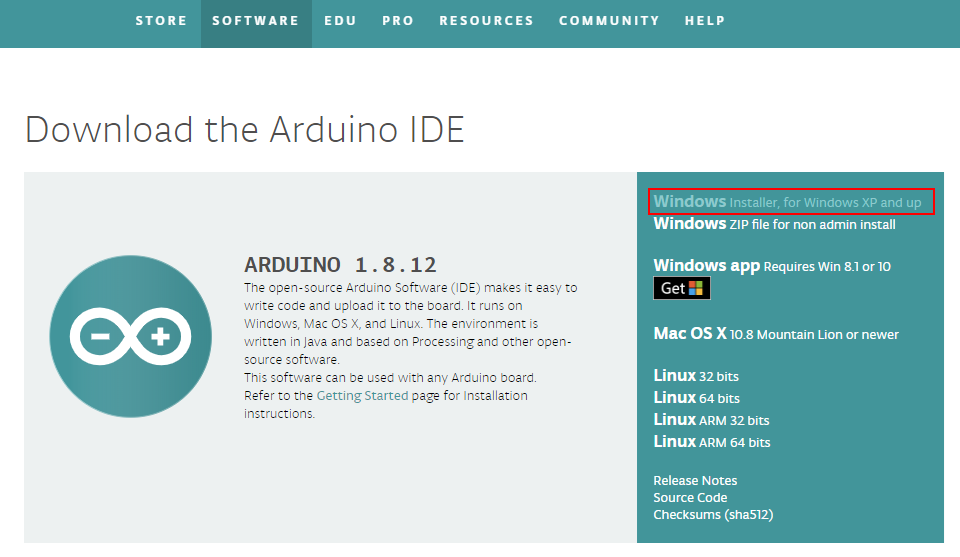Download Windows Installer for XP and up

tap(787, 202)
